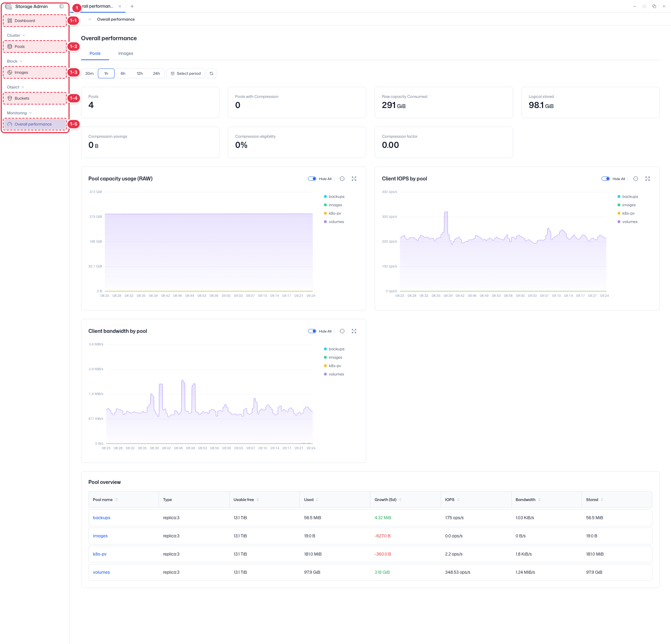Close the Overall performance browser tab
Image resolution: width=671 pixels, height=644 pixels.
[120, 6]
